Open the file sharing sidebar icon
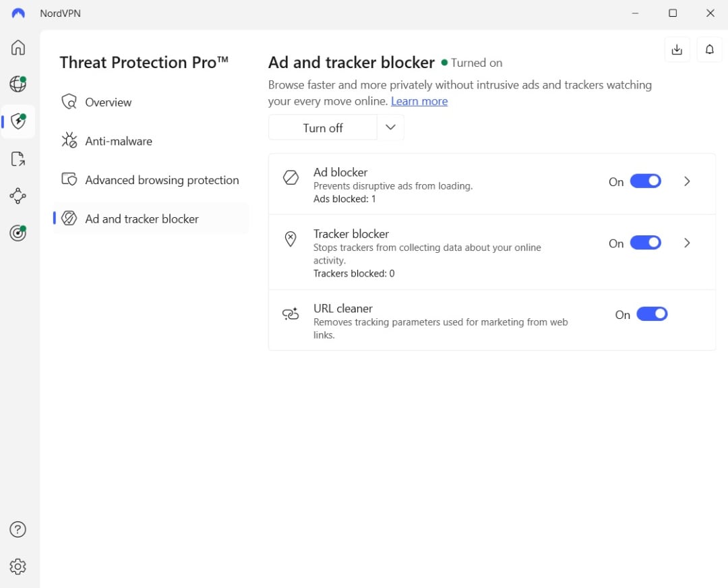 point(18,159)
